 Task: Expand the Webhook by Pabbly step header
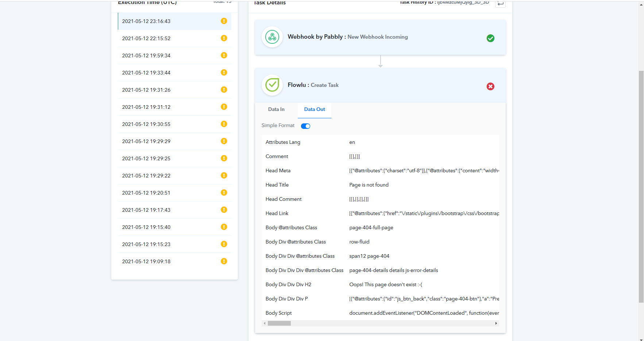point(380,38)
